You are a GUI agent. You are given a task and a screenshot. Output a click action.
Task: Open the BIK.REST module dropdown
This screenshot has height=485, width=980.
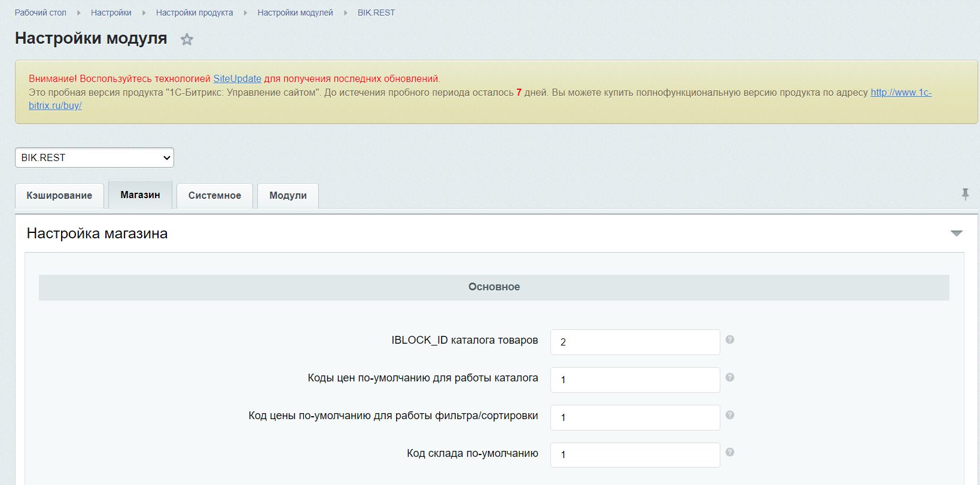point(95,157)
